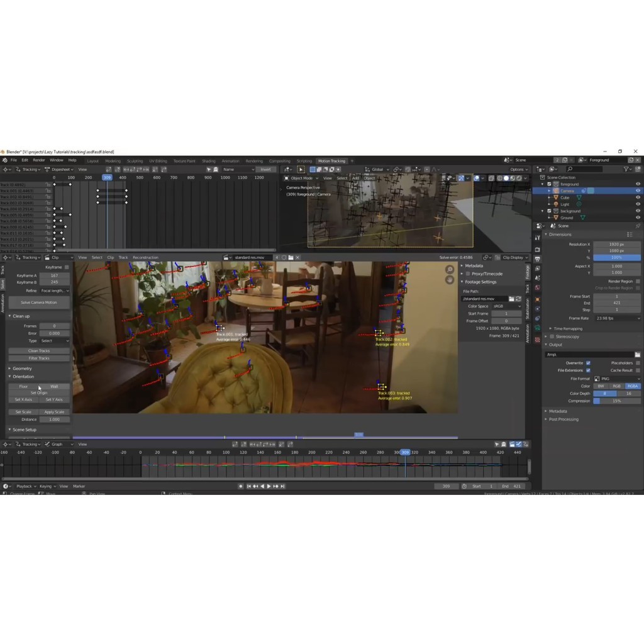Switch to solid viewport shading sphere
The height and width of the screenshot is (644, 644).
pyautogui.click(x=506, y=178)
